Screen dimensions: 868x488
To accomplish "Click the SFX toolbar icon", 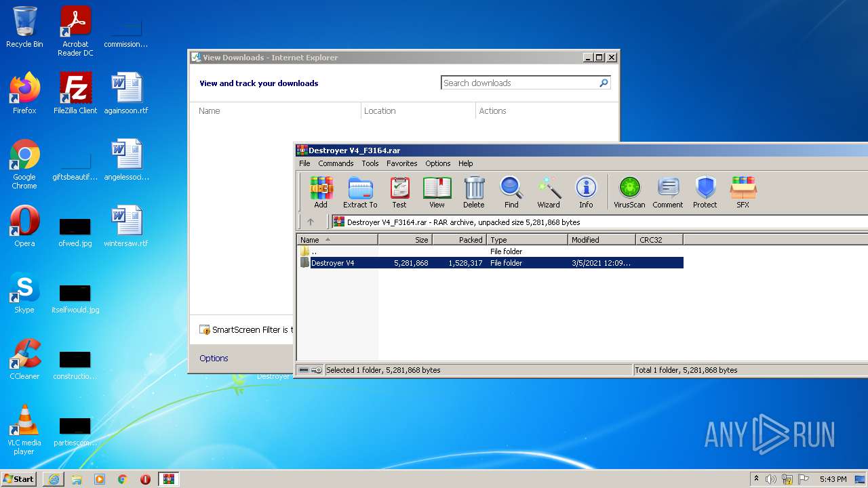I will (743, 192).
